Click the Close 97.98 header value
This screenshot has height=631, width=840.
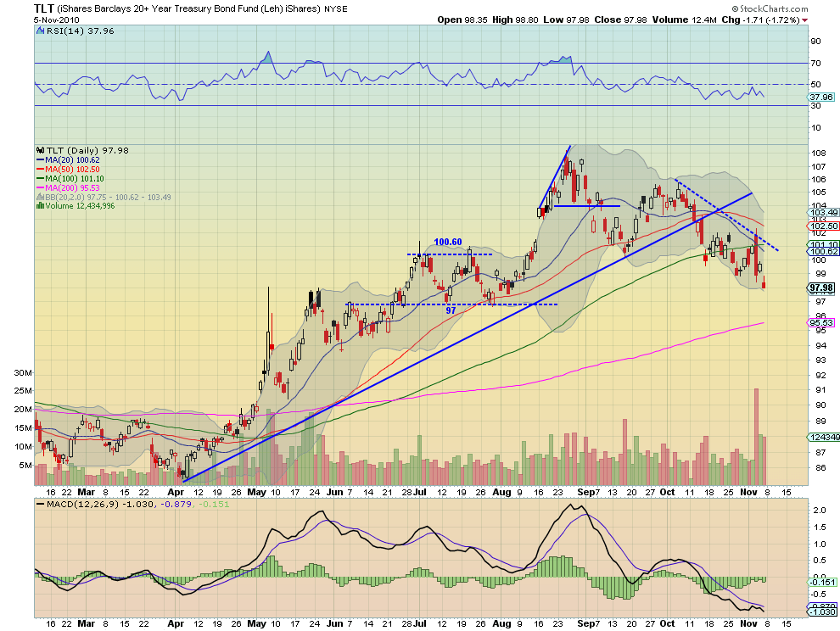(x=620, y=20)
